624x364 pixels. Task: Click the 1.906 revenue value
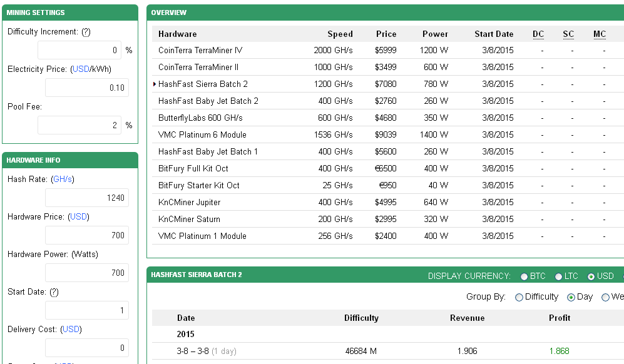[467, 351]
